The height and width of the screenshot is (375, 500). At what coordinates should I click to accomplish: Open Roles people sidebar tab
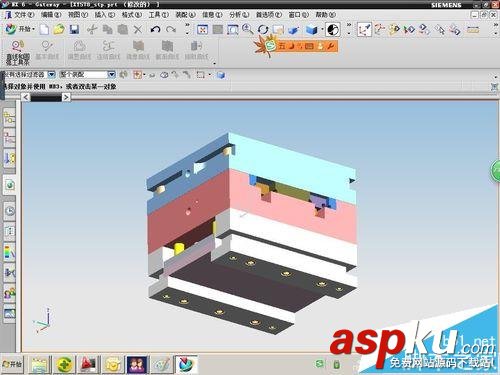(10, 293)
